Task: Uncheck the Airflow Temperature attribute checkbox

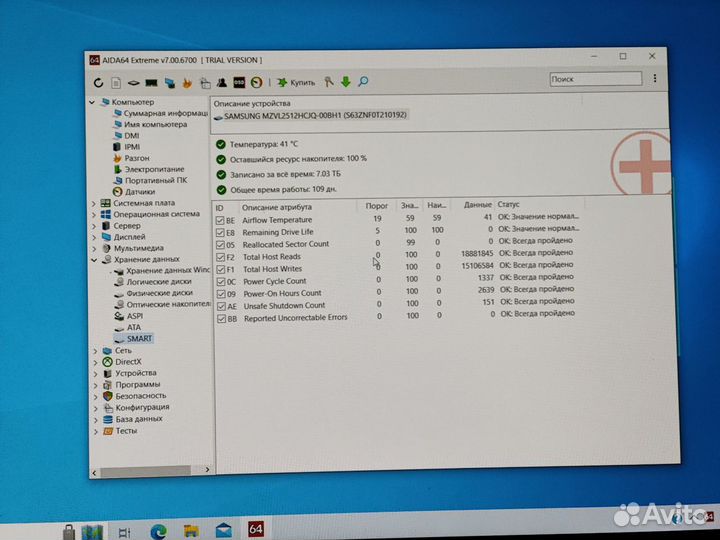Action: 219,220
